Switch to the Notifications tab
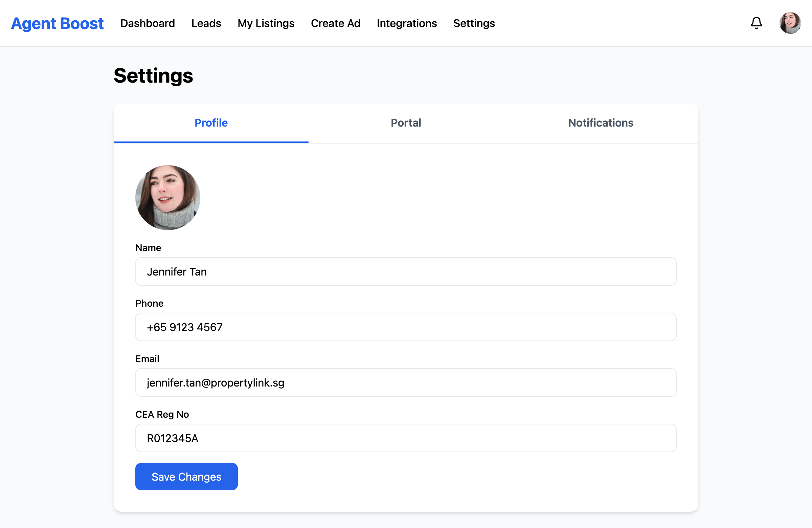Image resolution: width=812 pixels, height=528 pixels. [x=601, y=123]
